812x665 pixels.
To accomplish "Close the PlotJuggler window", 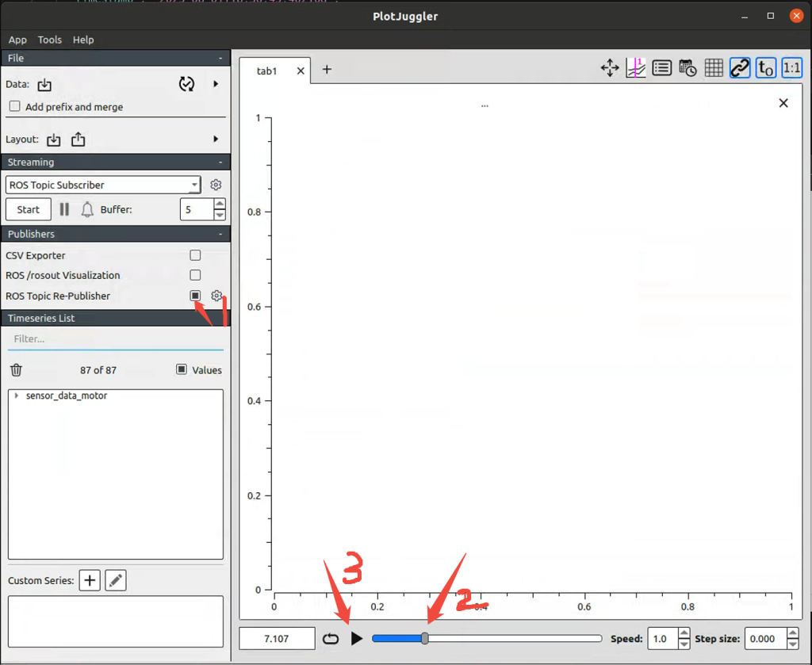I will (x=796, y=16).
